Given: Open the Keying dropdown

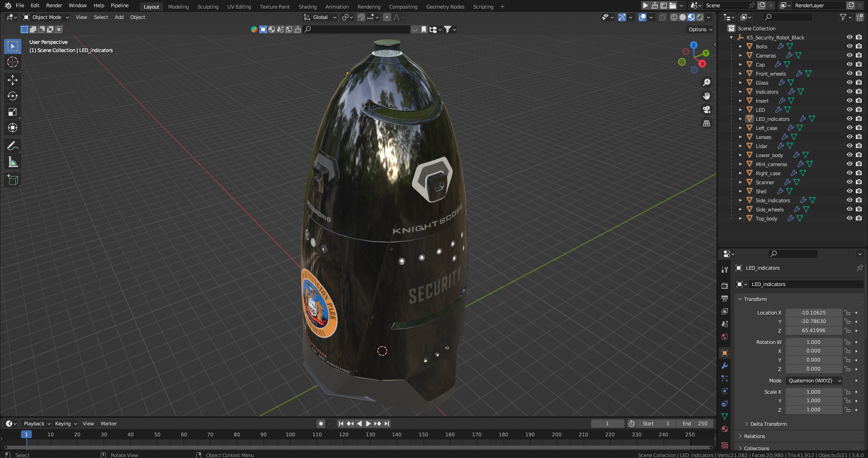Looking at the screenshot, I should tap(66, 424).
